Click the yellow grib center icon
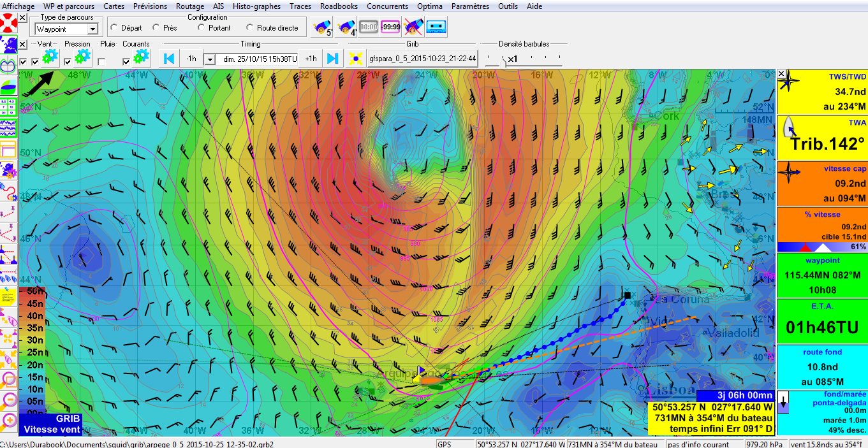868x448 pixels. pos(356,59)
